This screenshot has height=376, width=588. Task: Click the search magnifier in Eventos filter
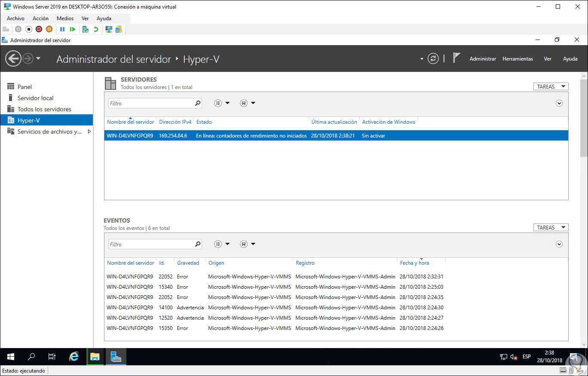click(198, 244)
